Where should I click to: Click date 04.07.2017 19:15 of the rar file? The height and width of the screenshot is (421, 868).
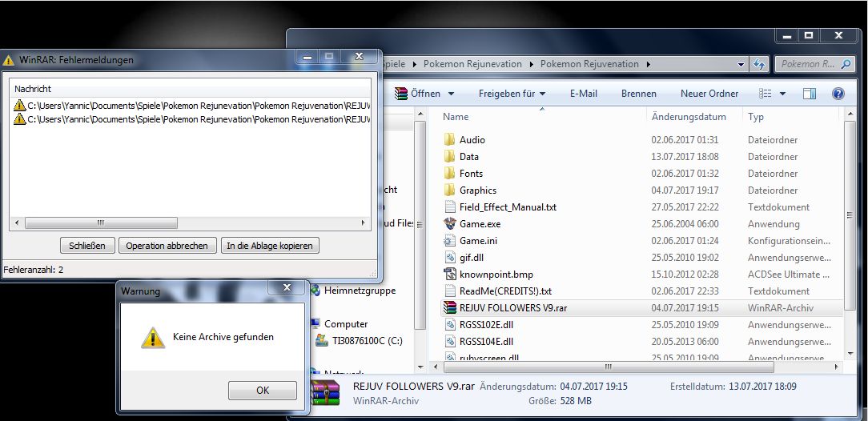pyautogui.click(x=685, y=308)
